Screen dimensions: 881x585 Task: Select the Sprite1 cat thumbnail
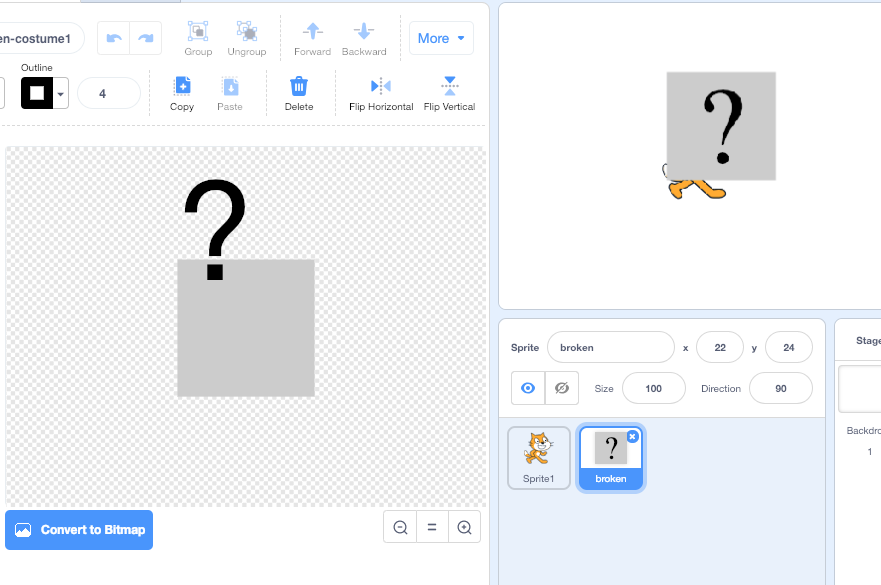click(x=539, y=458)
